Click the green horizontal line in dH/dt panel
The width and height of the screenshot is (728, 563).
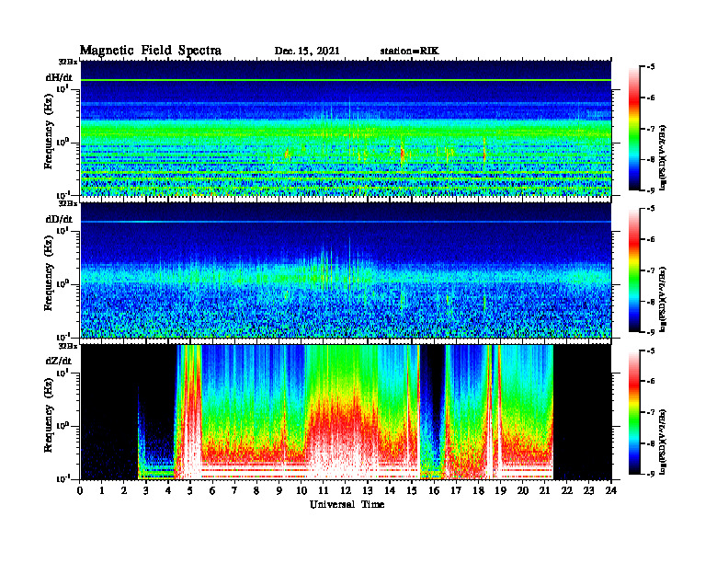point(346,80)
